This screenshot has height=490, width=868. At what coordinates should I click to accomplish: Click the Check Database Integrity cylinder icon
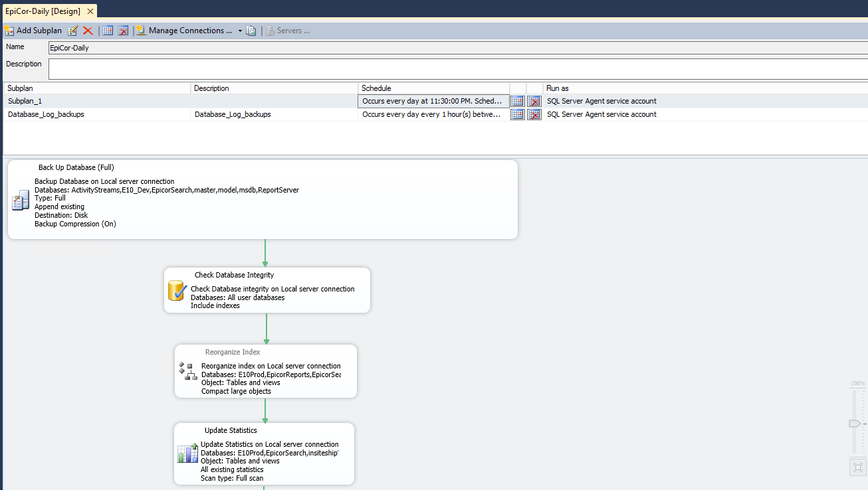click(177, 291)
